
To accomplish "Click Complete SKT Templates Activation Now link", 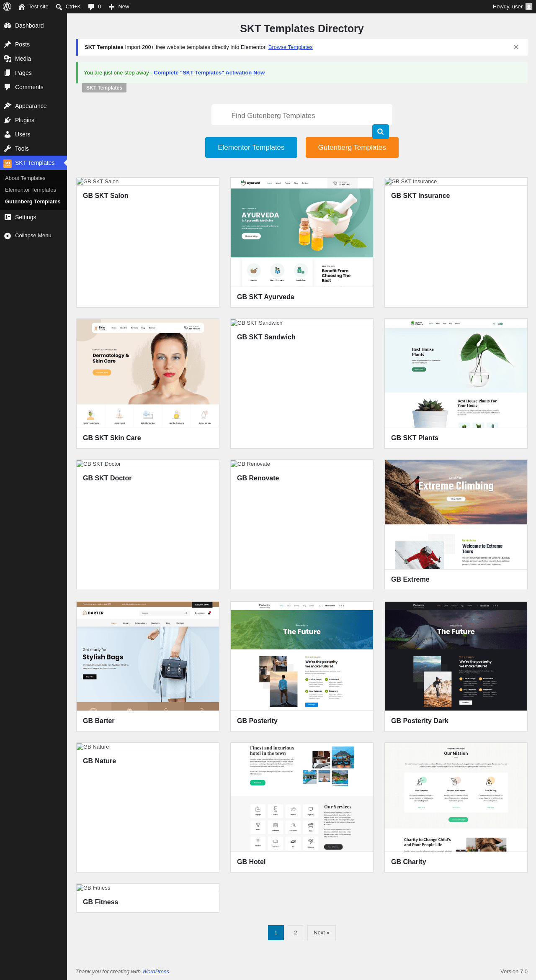I will pyautogui.click(x=209, y=73).
